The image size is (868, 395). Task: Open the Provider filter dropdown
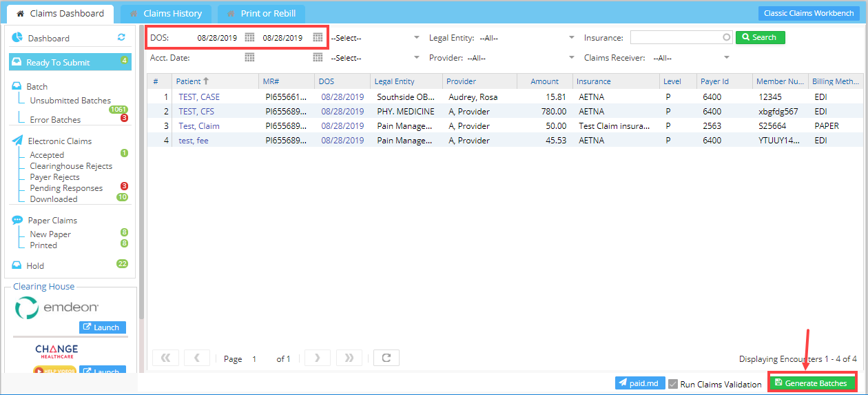572,58
